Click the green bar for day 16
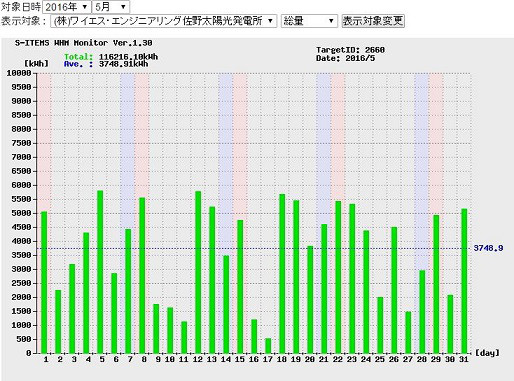The height and width of the screenshot is (381, 514). tap(254, 336)
